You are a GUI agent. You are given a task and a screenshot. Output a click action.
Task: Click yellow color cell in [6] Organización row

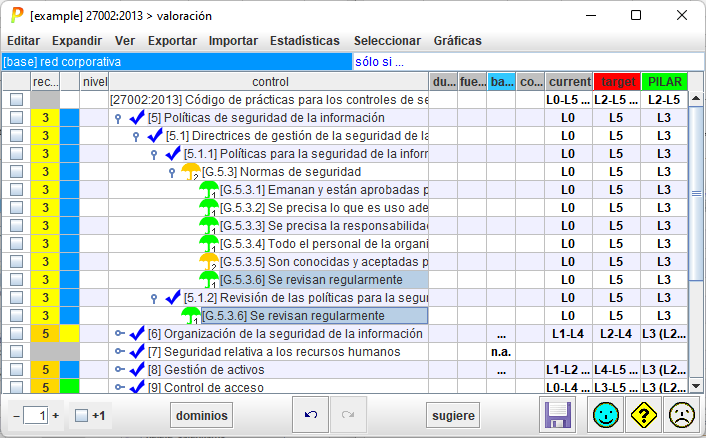70,334
